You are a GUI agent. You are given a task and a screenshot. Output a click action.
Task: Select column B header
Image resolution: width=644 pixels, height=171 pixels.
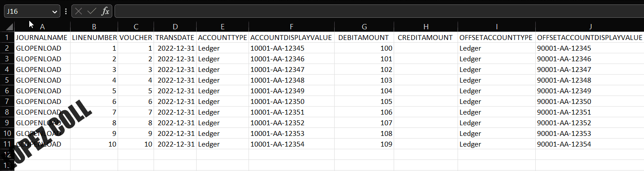coord(94,27)
